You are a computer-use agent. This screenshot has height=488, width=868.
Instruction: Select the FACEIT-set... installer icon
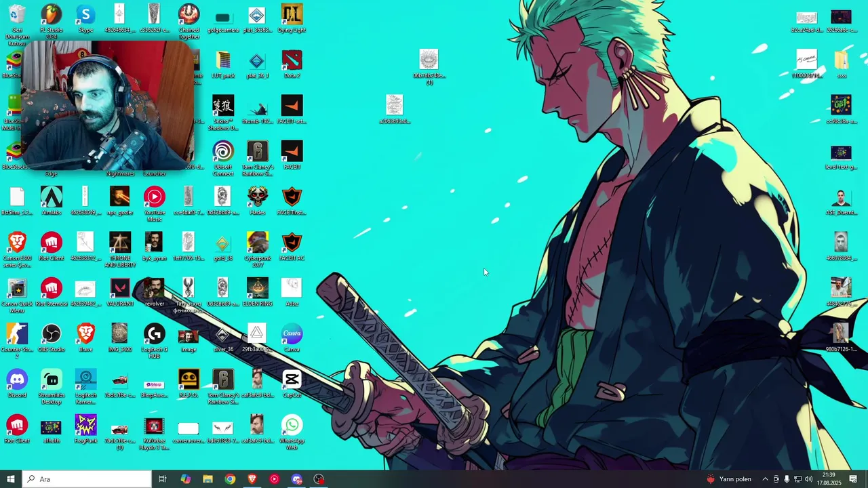[x=292, y=110]
